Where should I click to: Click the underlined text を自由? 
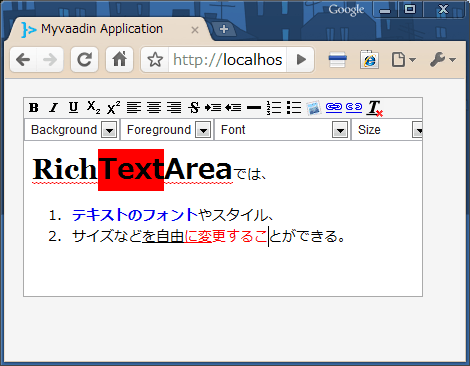click(x=163, y=236)
